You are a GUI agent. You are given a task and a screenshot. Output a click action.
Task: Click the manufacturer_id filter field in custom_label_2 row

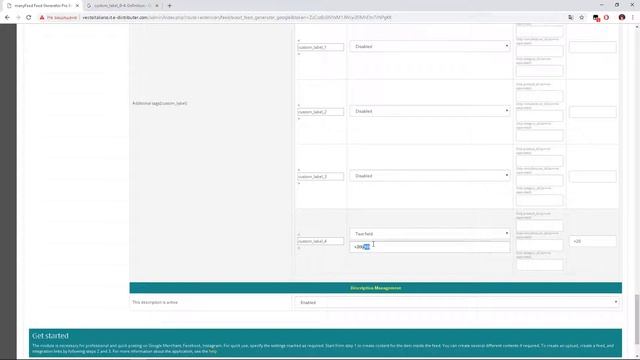tap(540, 116)
